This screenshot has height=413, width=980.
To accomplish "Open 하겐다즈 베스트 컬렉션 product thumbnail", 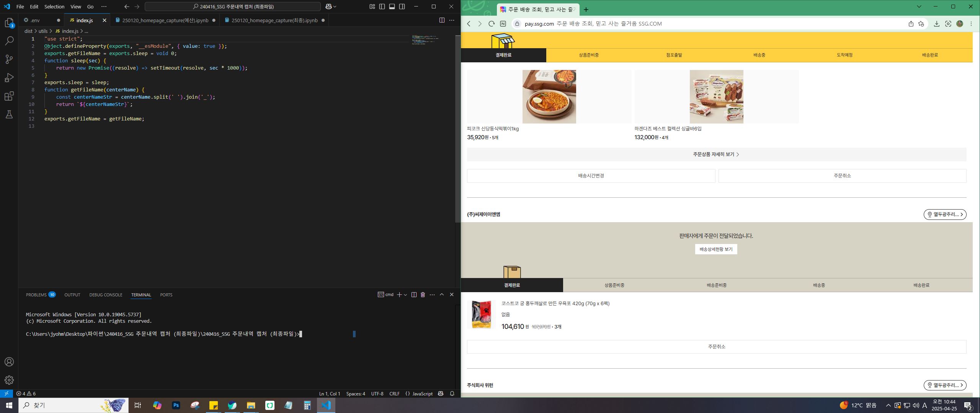I will pyautogui.click(x=716, y=97).
